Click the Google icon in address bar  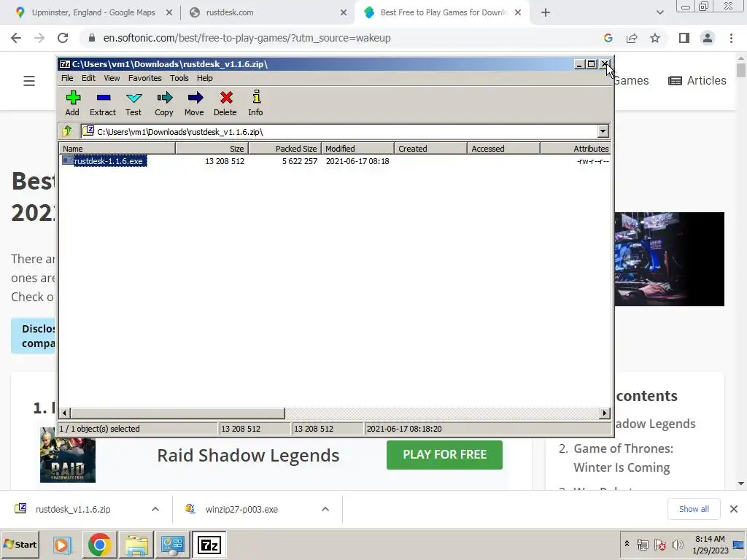[x=608, y=38]
